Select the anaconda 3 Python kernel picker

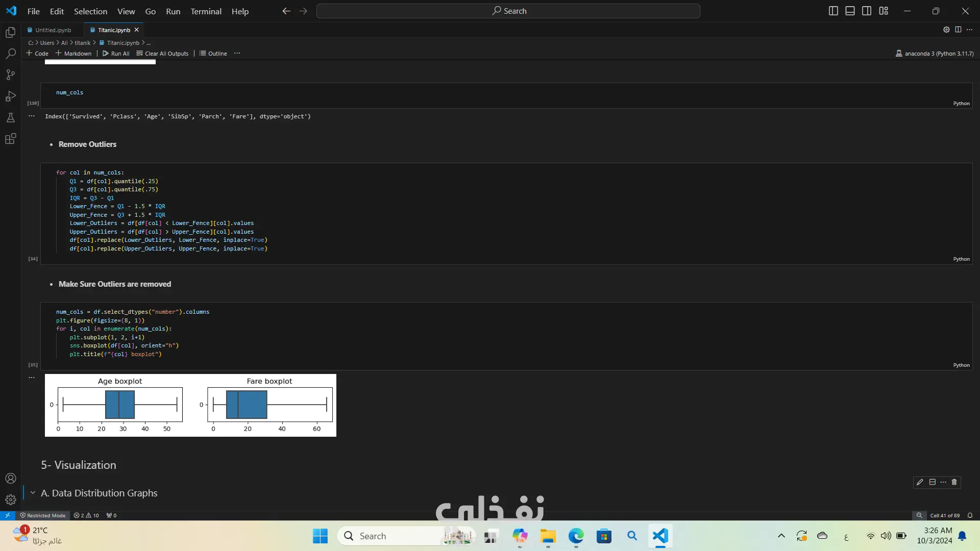coord(934,54)
